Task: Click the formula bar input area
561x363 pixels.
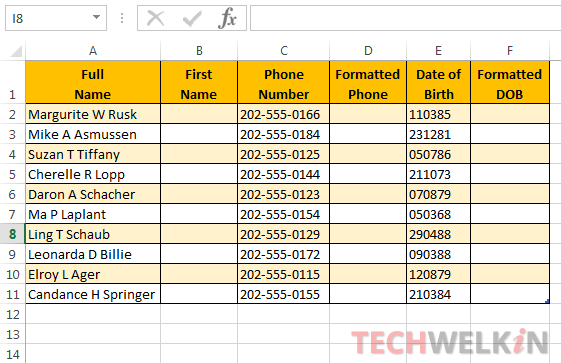Action: [x=405, y=18]
